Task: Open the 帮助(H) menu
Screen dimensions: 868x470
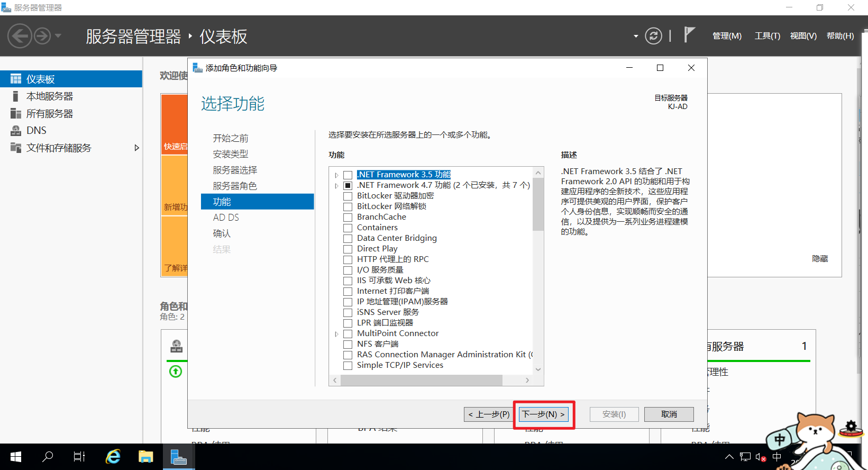Action: pyautogui.click(x=840, y=36)
